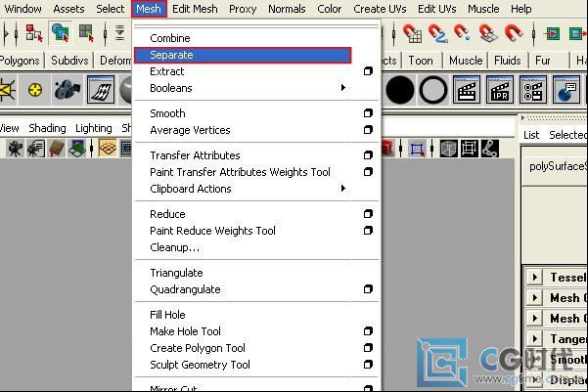Click Paint Transfer Attributes Weights Tool

(x=240, y=172)
